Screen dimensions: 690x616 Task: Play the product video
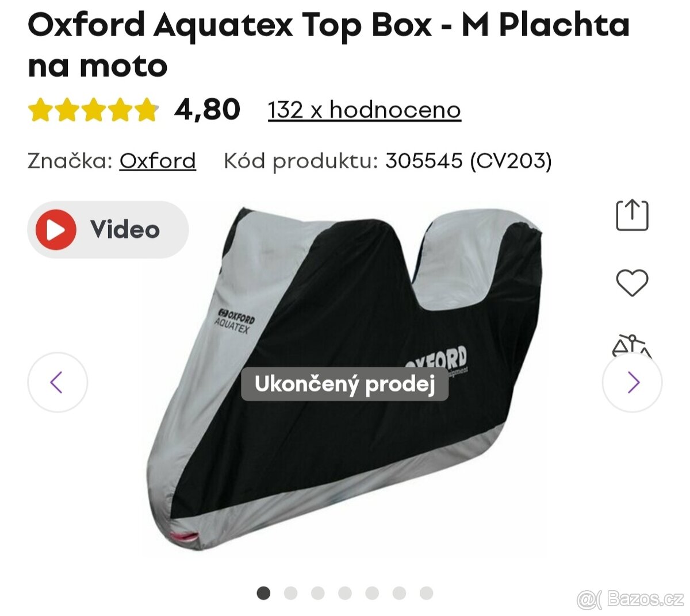[x=108, y=229]
